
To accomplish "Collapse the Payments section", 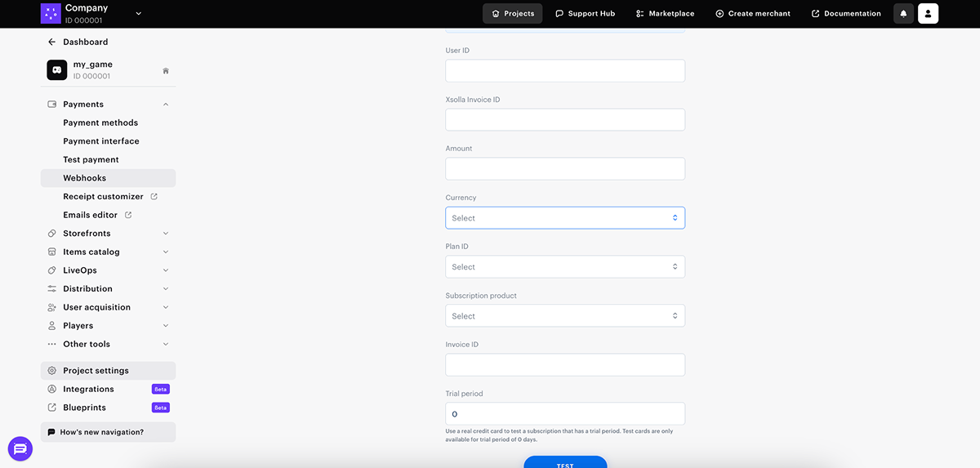I will (166, 105).
